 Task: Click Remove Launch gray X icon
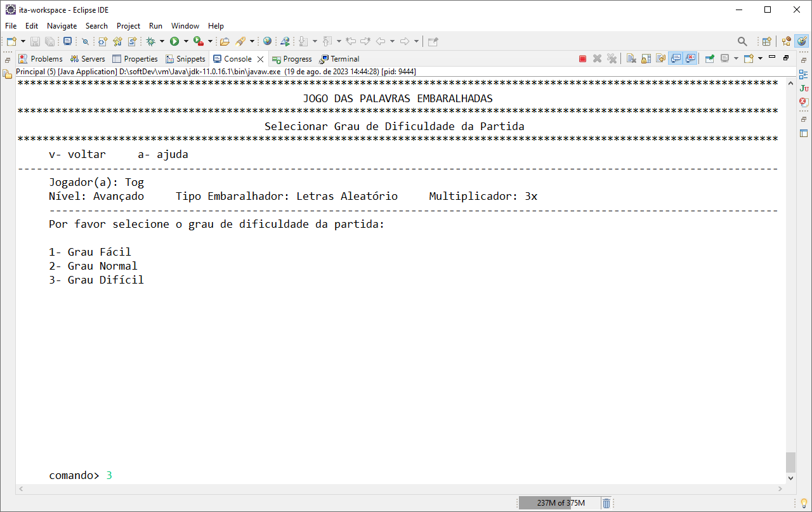pyautogui.click(x=597, y=58)
